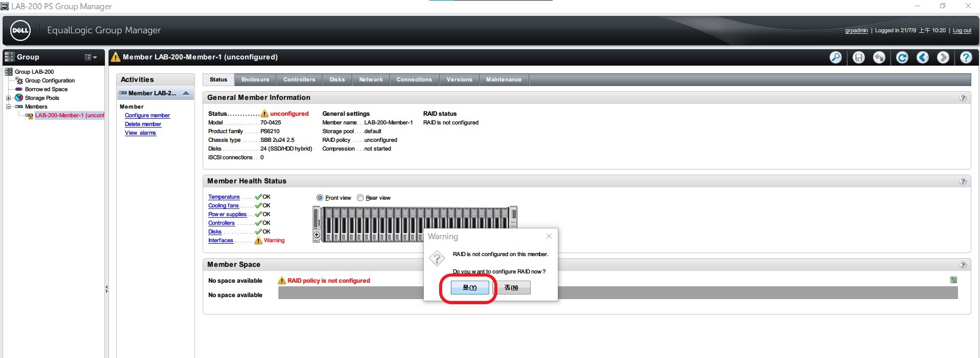This screenshot has height=358, width=980.
Task: Click the warning triangle in member title bar
Action: point(116,57)
